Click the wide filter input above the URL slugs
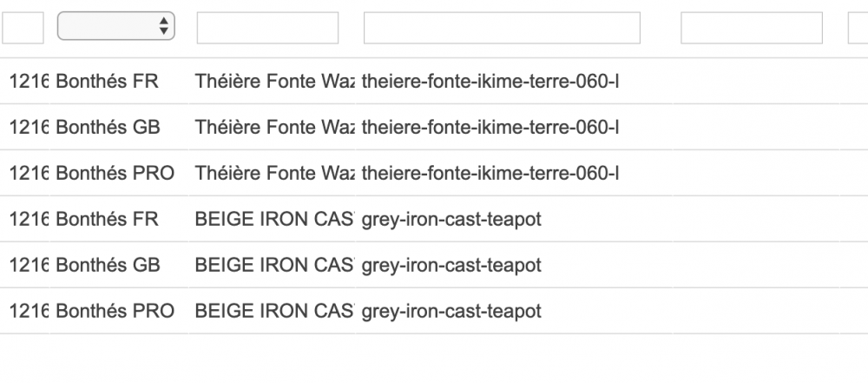The image size is (868, 383). pyautogui.click(x=502, y=28)
